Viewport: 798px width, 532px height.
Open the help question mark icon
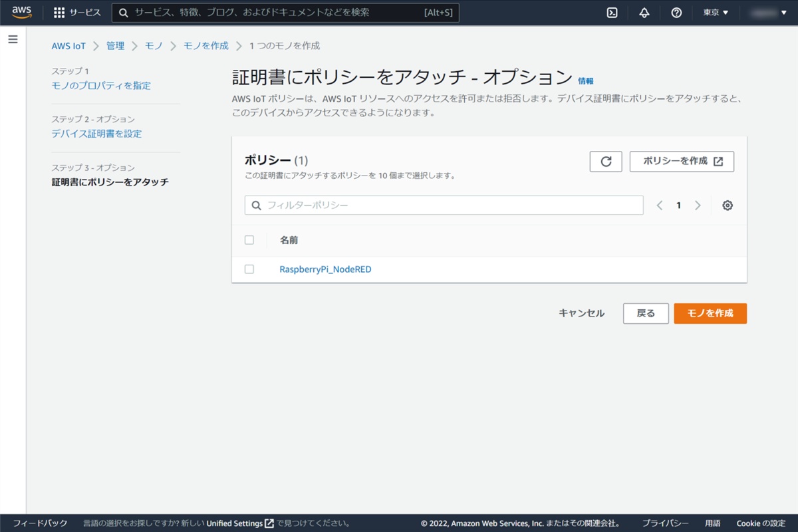pyautogui.click(x=676, y=13)
